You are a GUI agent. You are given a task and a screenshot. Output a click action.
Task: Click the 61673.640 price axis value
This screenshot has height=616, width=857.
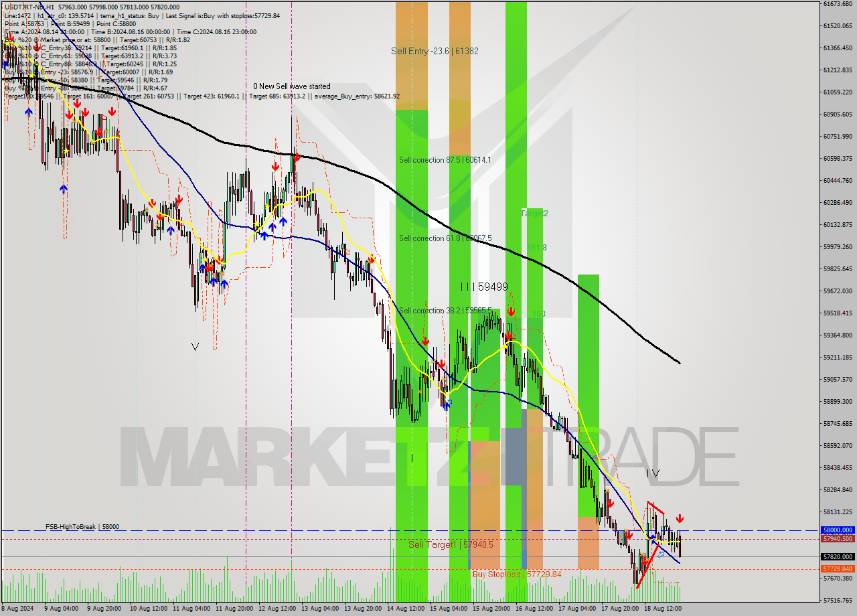pos(838,4)
